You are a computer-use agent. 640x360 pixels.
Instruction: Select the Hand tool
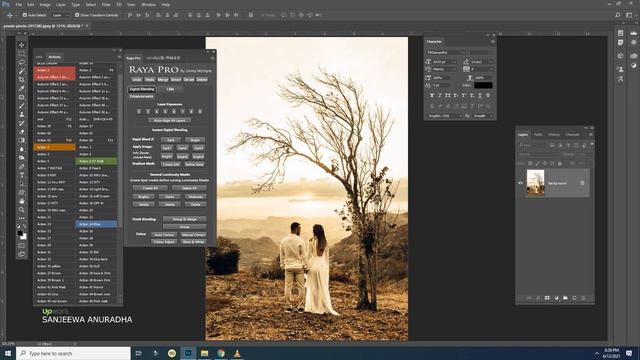click(x=22, y=201)
